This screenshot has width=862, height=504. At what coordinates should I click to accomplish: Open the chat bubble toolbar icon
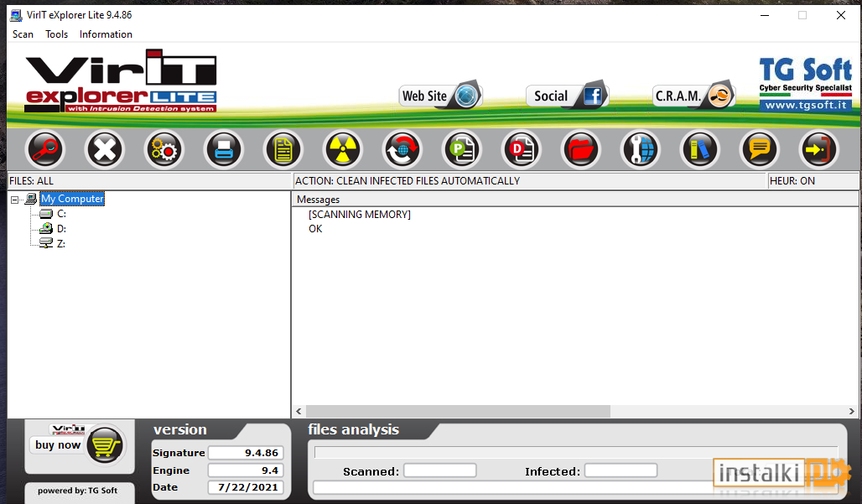760,149
